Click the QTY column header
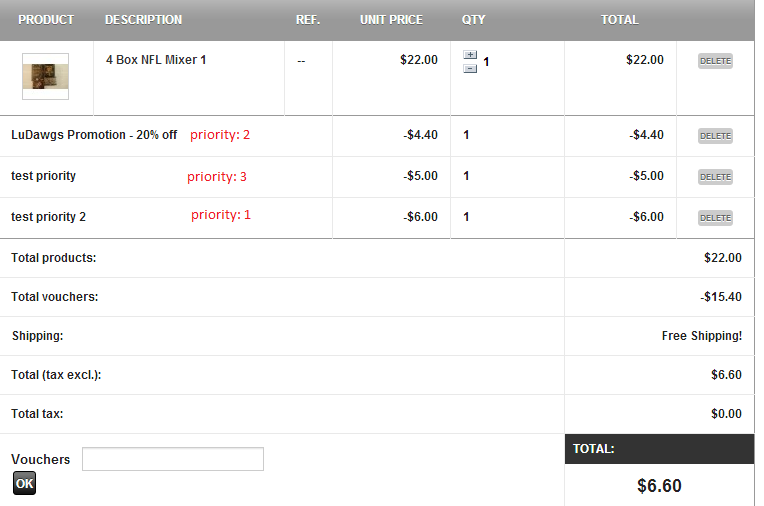This screenshot has height=506, width=764. [473, 20]
